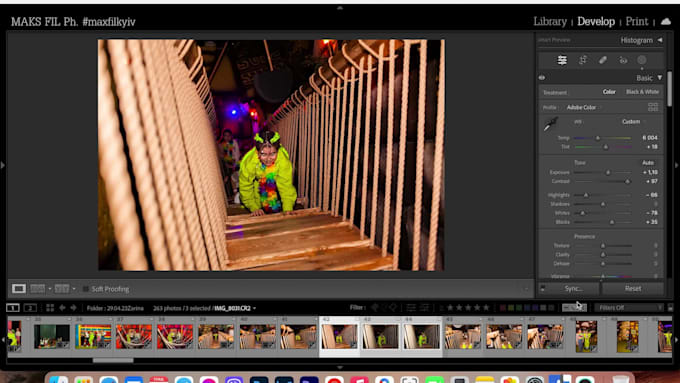Image resolution: width=680 pixels, height=383 pixels.
Task: Switch to the Library module
Action: pyautogui.click(x=550, y=21)
